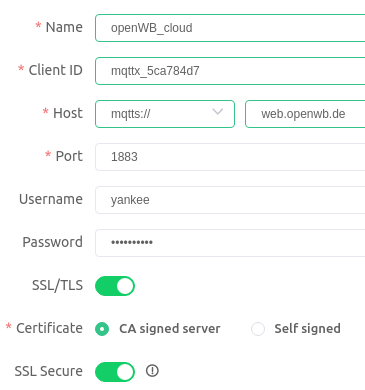Click the web.openwb.de host input field

click(305, 114)
